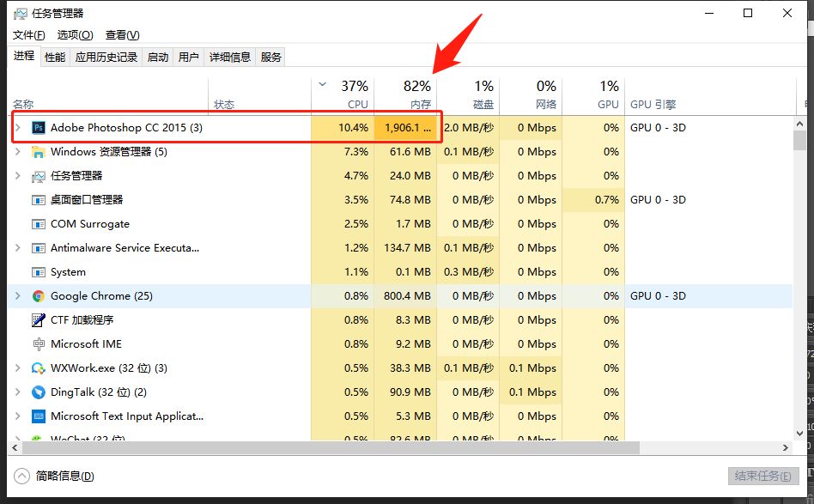Expand the DingTalk (32 位) process group
Image resolution: width=814 pixels, height=504 pixels.
(18, 392)
